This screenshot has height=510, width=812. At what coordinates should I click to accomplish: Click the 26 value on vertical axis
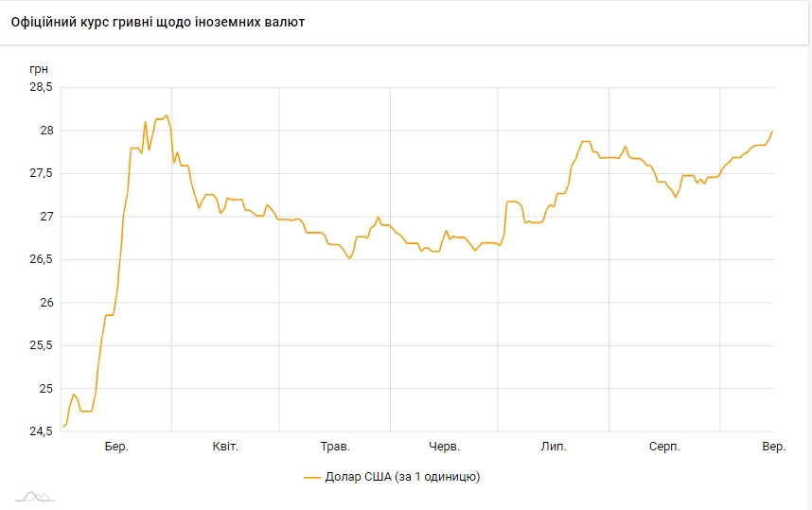pos(45,303)
